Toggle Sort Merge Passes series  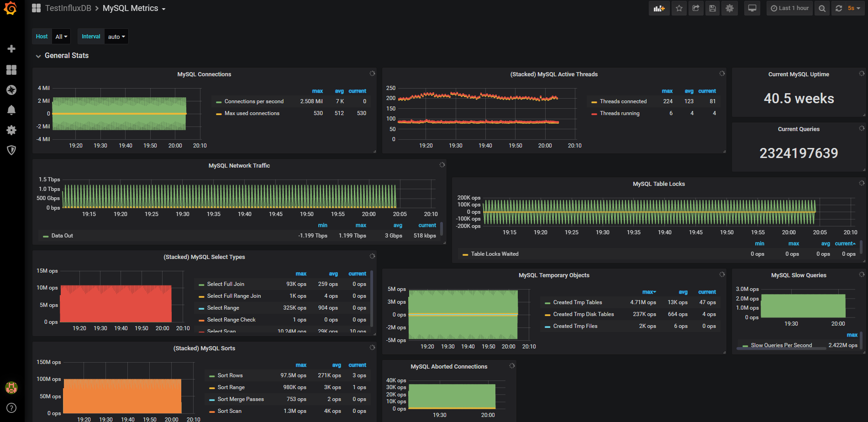pos(241,399)
